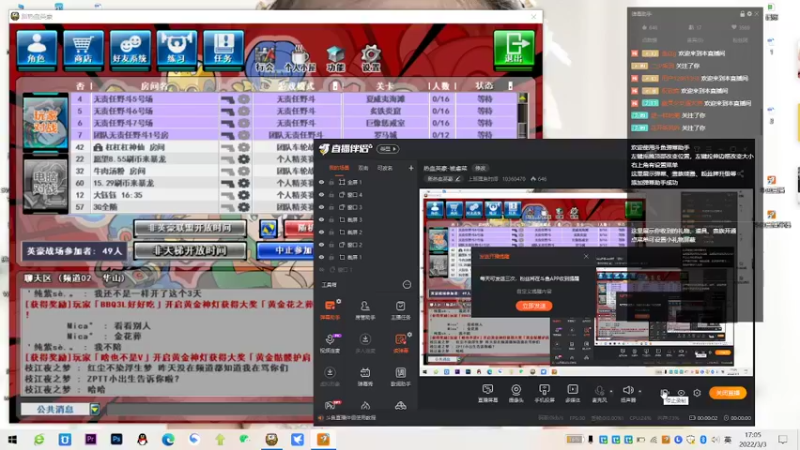Viewport: 800px width, 450px height.
Task: Switch to the 我的场景 tab
Action: [x=339, y=168]
